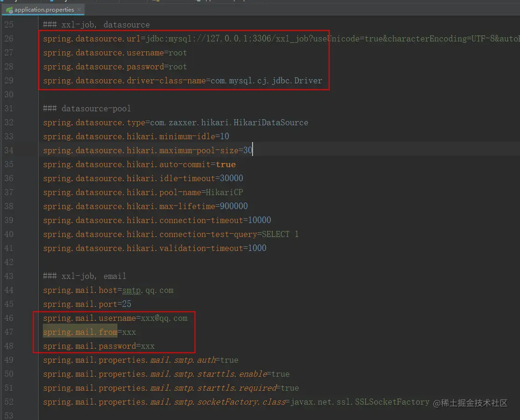The height and width of the screenshot is (420, 520).
Task: Select the application.properties editor tab
Action: pos(44,10)
